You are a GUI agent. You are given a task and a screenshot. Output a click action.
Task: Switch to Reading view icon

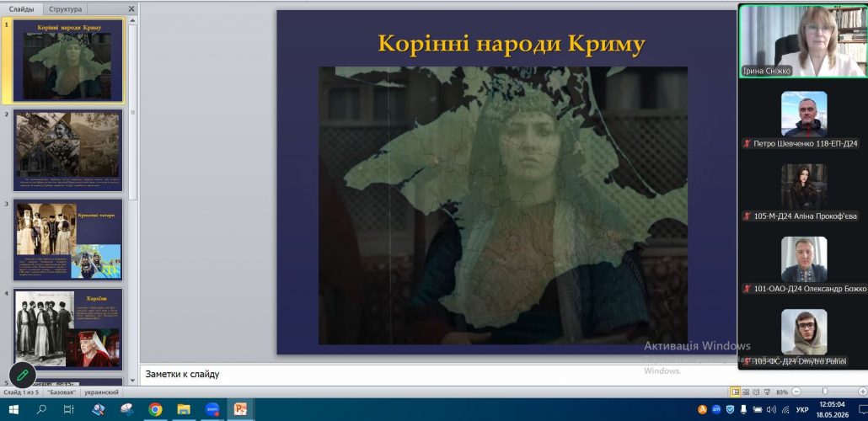pyautogui.click(x=756, y=392)
